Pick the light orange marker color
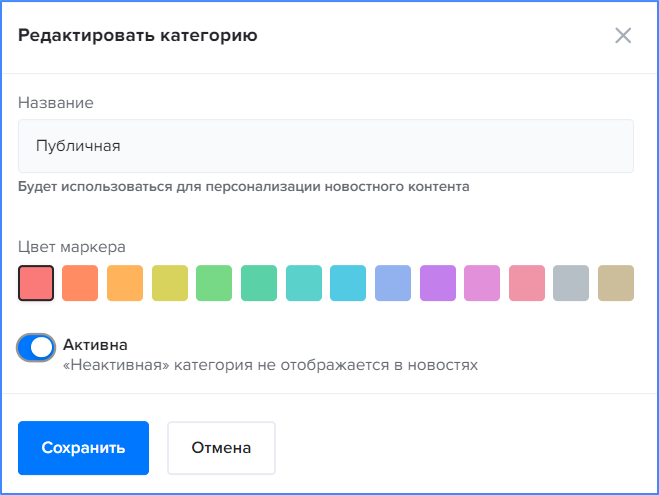659x495 pixels. [x=125, y=283]
